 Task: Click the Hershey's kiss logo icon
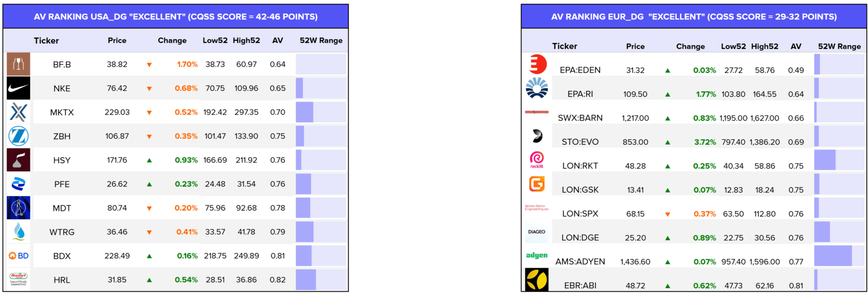[x=18, y=160]
